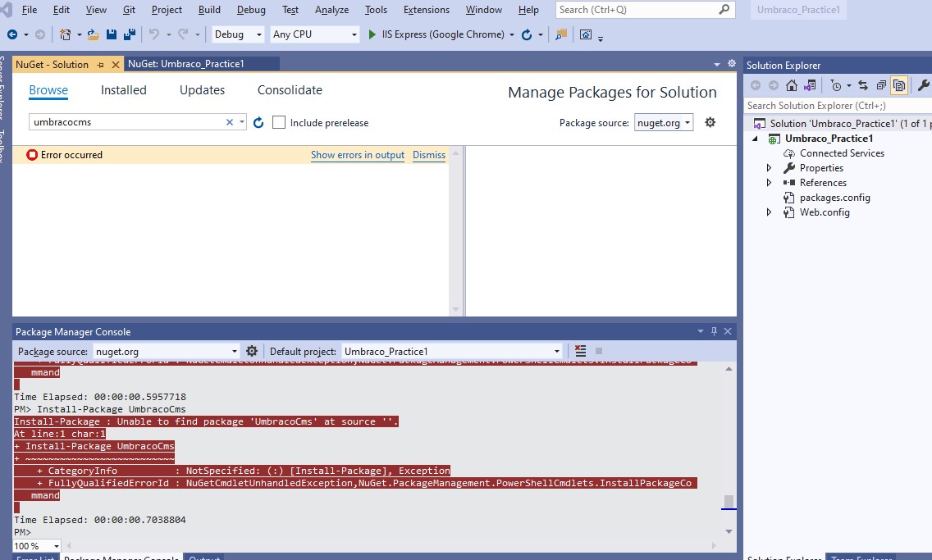Open NuGet package source settings gear
The width and height of the screenshot is (932, 560).
[x=710, y=122]
